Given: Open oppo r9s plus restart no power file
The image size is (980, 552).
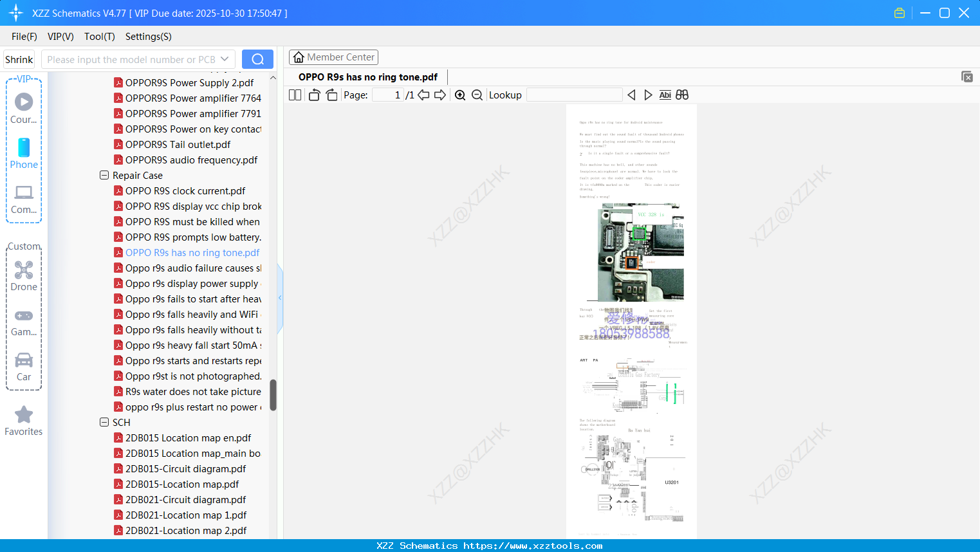Looking at the screenshot, I should 193,407.
